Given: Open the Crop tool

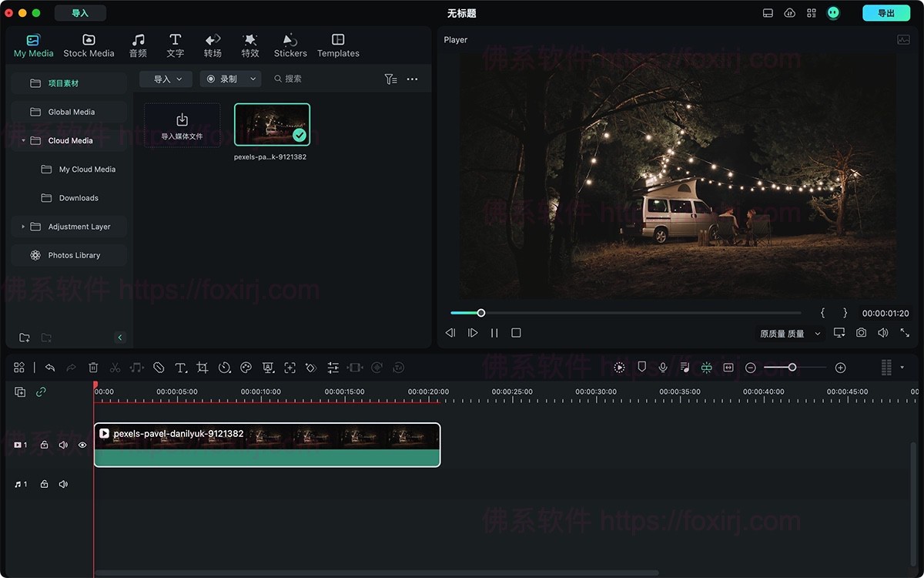Looking at the screenshot, I should pos(202,368).
